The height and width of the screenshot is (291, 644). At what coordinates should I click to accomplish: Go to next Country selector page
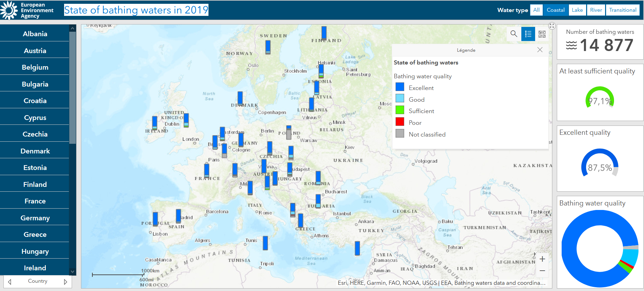tap(65, 282)
